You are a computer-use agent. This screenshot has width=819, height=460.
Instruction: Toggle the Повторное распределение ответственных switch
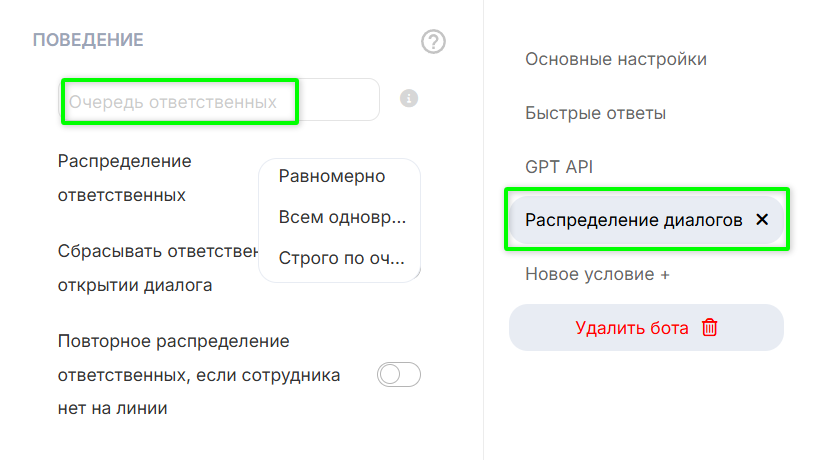399,375
